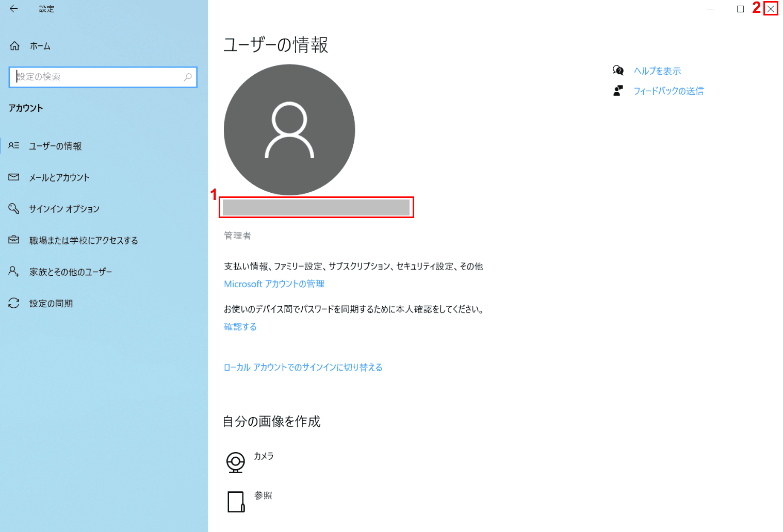
Task: Select the user info person-list icon
Action: click(x=14, y=146)
